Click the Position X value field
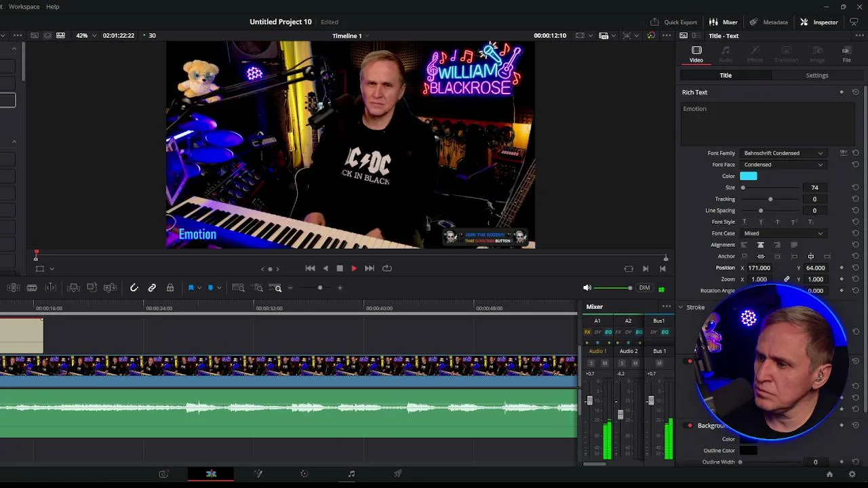This screenshot has height=488, width=868. click(759, 268)
